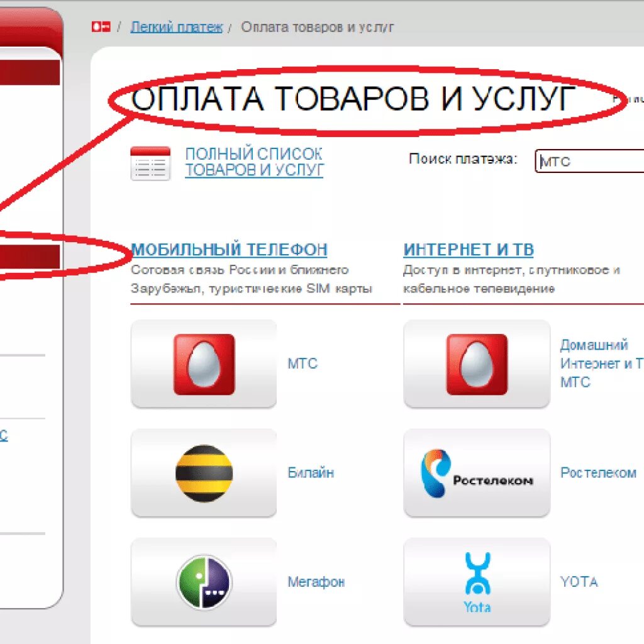The width and height of the screenshot is (644, 644).
Task: Click Домашний Интернет и ТВ МТС label
Action: click(602, 364)
